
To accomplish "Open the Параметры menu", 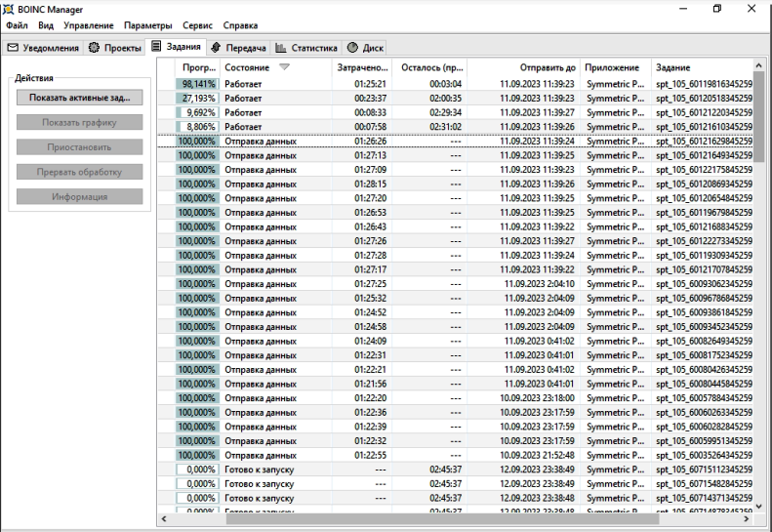I will 148,25.
